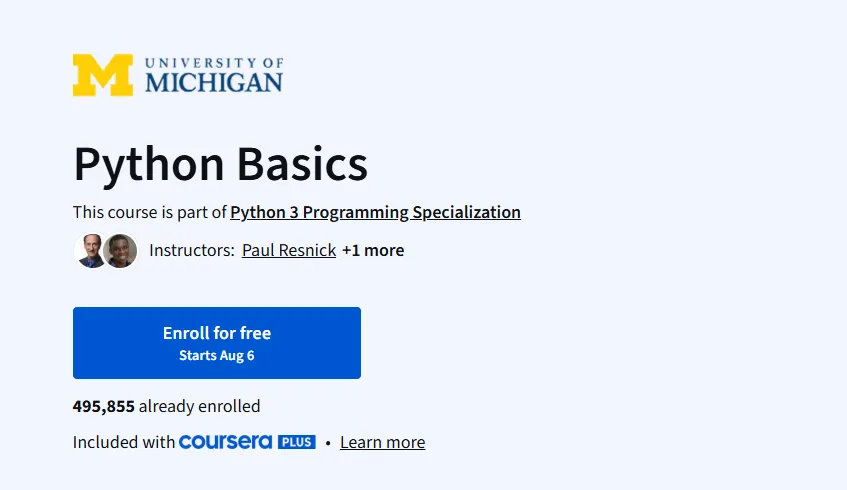
Task: Click the Coursera wordmark logo
Action: tap(225, 442)
